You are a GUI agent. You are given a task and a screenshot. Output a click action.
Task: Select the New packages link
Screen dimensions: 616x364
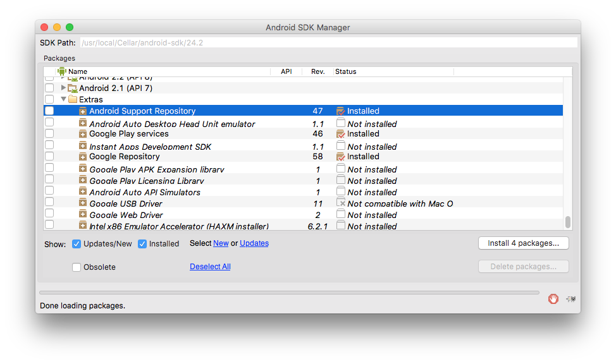219,243
